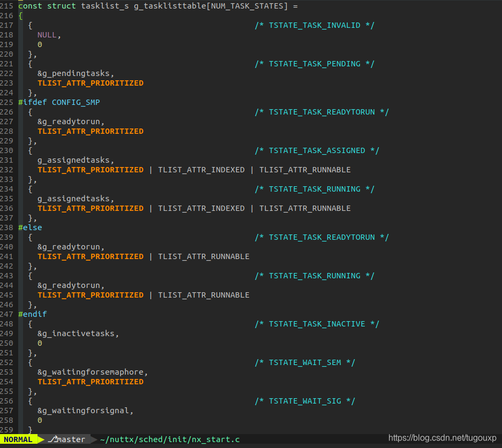Click TSTATE_TASK_READYTORUN comment on line 239
The height and width of the screenshot is (448, 502).
coord(322,237)
